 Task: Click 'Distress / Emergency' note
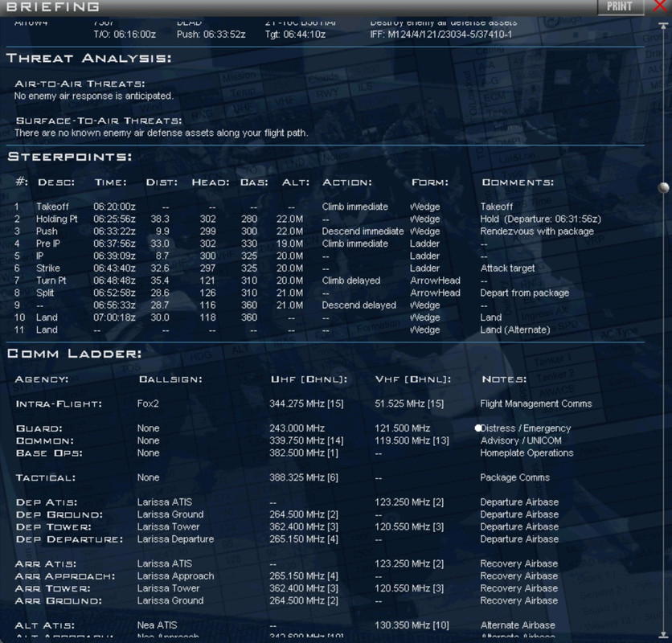point(526,428)
